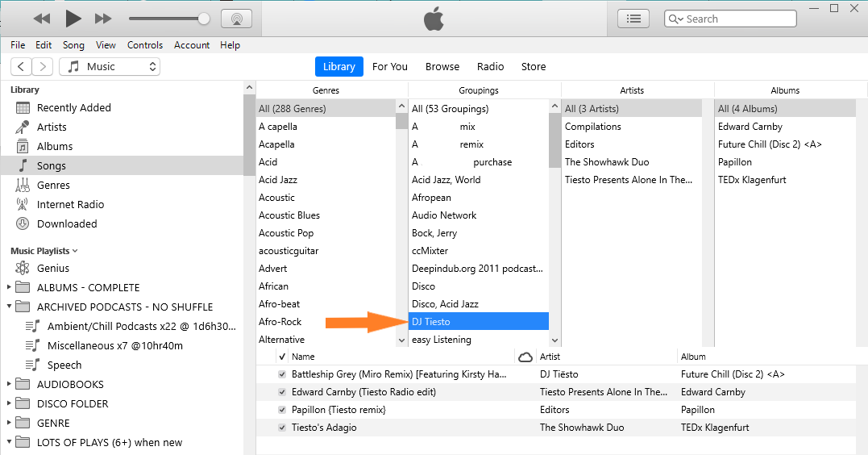Click the Artists microphone icon
Screen dimensions: 868x455
click(x=23, y=127)
